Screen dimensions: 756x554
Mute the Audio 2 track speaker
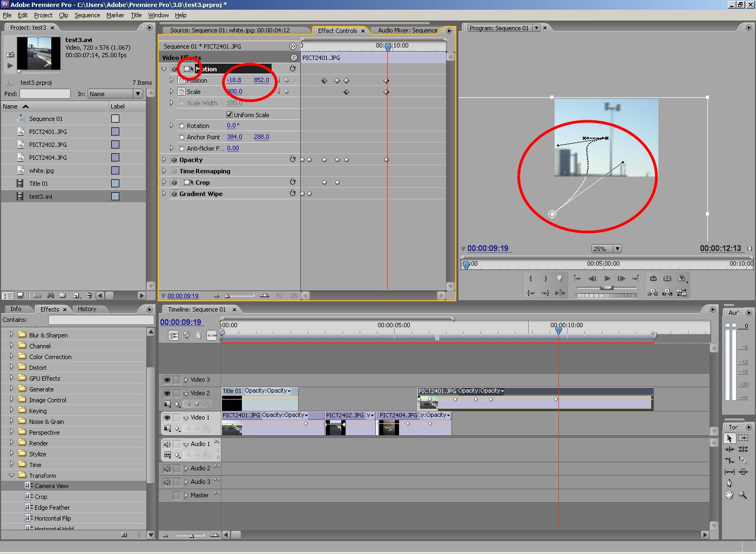coord(167,469)
